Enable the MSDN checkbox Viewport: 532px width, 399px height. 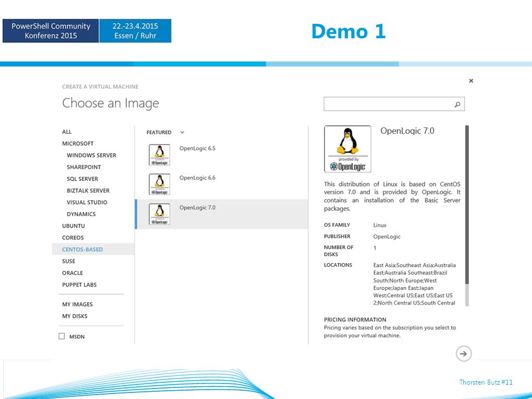tap(62, 336)
